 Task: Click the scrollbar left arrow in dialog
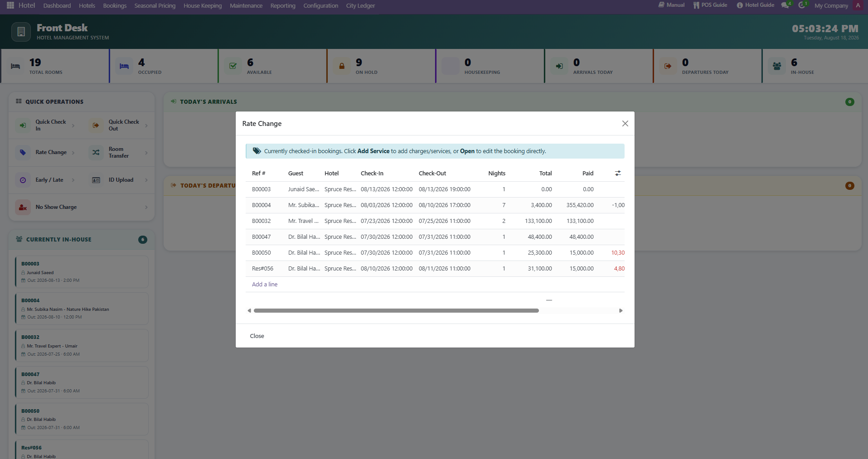pos(249,311)
